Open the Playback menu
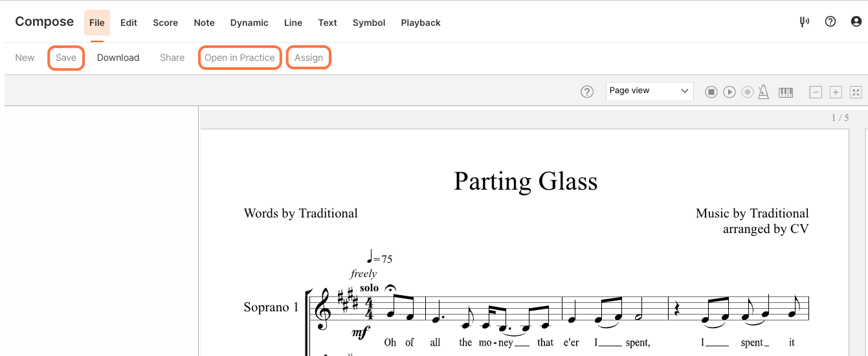The image size is (868, 356). (421, 23)
